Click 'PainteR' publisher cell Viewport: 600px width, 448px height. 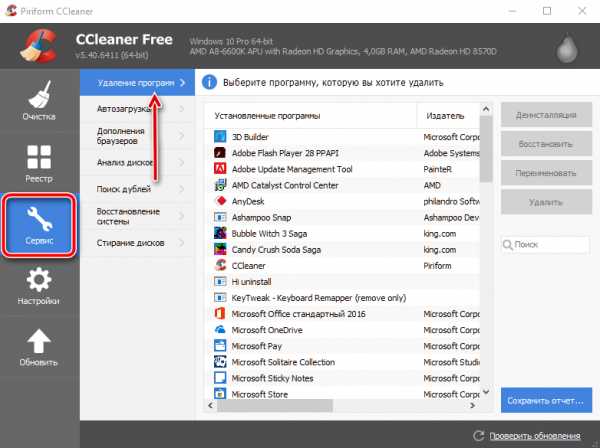(437, 169)
